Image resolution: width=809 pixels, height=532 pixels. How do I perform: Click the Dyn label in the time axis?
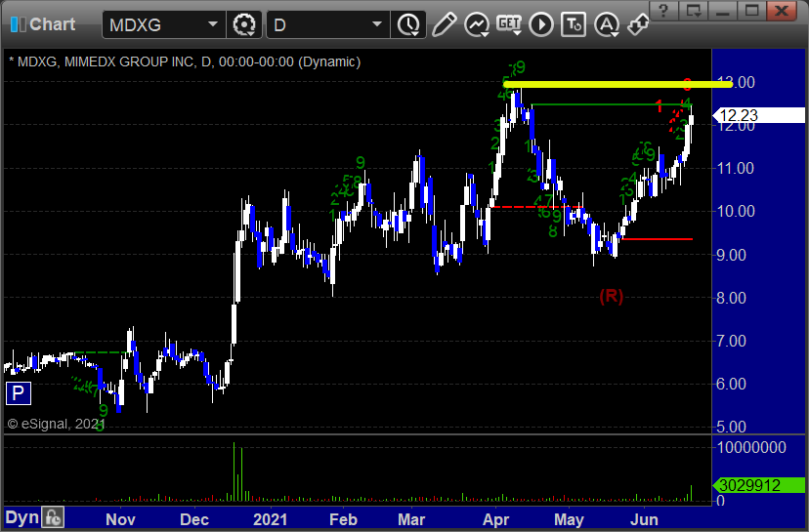coord(22,517)
